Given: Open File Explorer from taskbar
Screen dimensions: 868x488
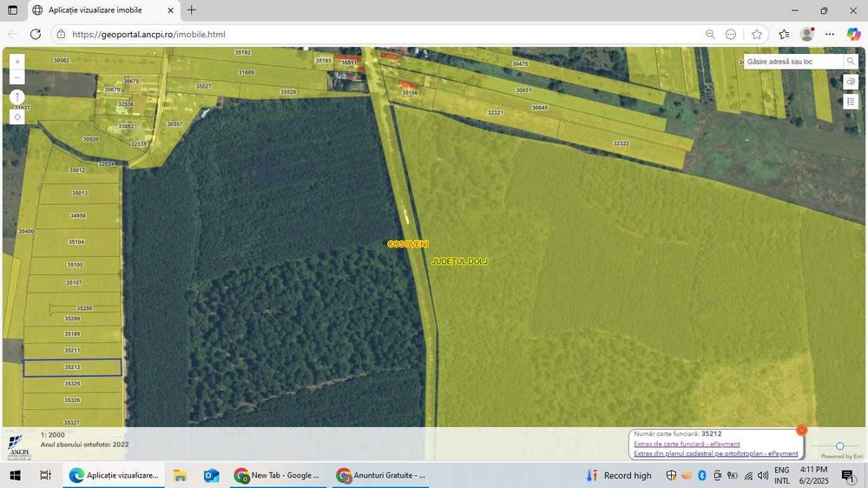Looking at the screenshot, I should coord(180,475).
